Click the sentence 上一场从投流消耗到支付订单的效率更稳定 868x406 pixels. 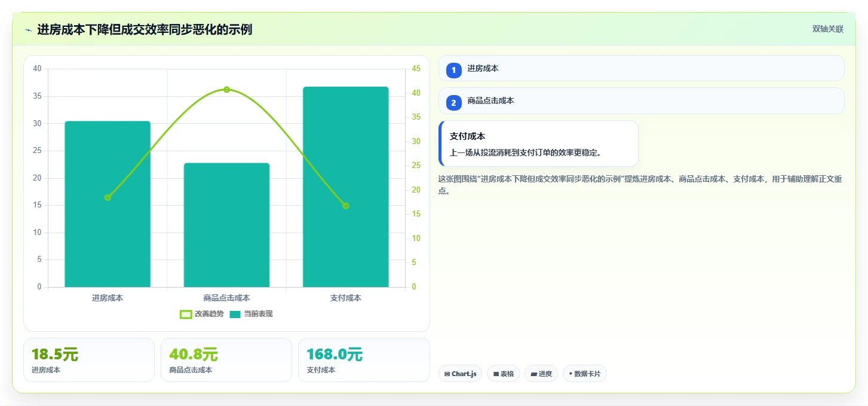point(525,152)
